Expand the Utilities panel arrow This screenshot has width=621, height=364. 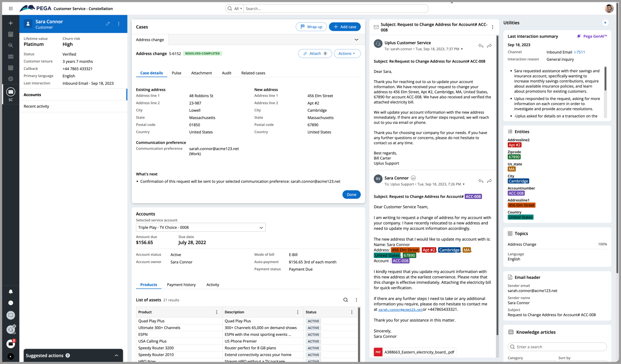pyautogui.click(x=605, y=22)
